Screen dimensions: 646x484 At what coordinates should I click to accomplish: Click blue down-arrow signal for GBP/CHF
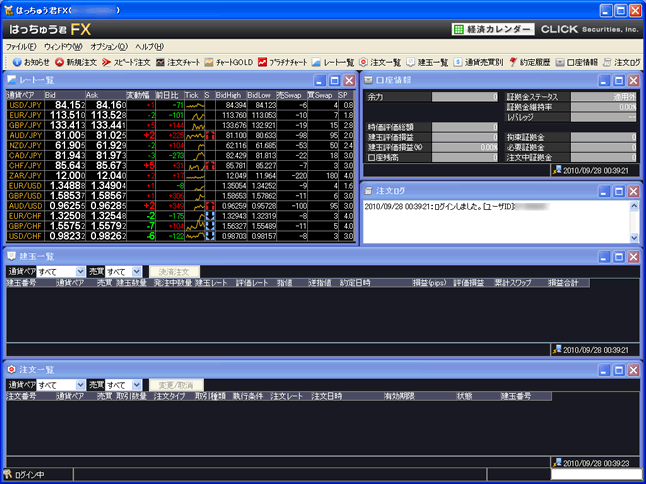tap(210, 226)
